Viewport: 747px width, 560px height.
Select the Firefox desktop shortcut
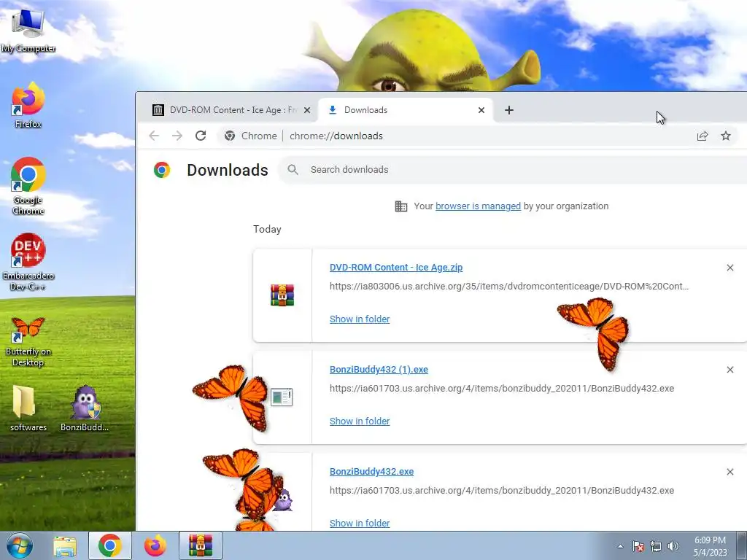click(x=28, y=106)
